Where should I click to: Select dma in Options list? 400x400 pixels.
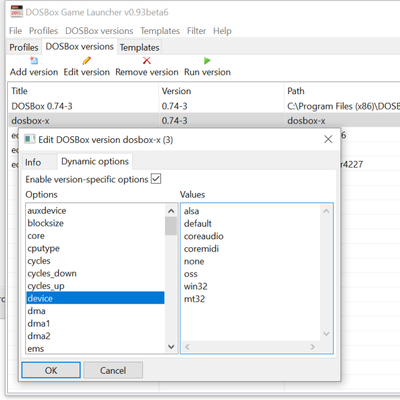(x=95, y=311)
